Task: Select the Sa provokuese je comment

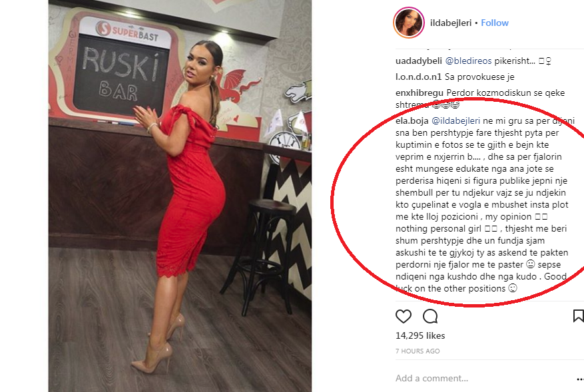Action: pos(479,77)
